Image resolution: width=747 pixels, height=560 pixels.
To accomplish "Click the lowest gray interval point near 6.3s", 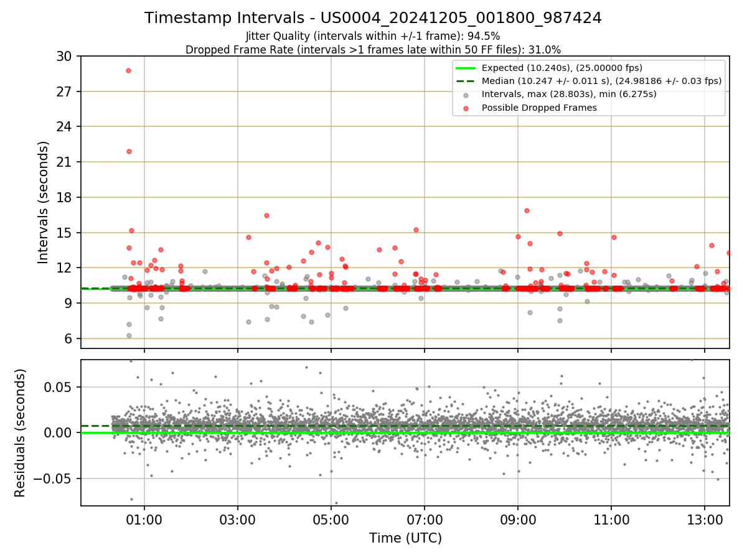I will [x=129, y=335].
